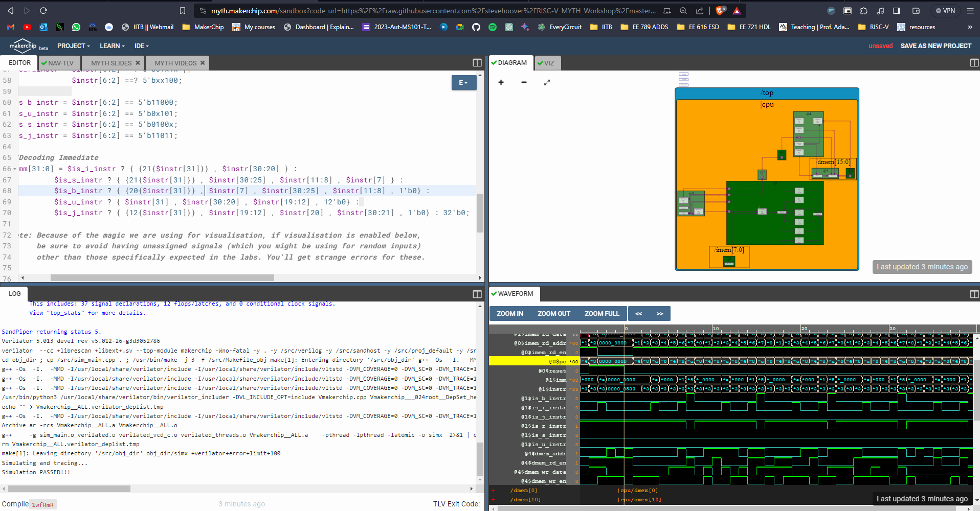Viewport: 980px width, 511px height.
Task: Open browser zoom magnifier icon
Action: (x=683, y=10)
